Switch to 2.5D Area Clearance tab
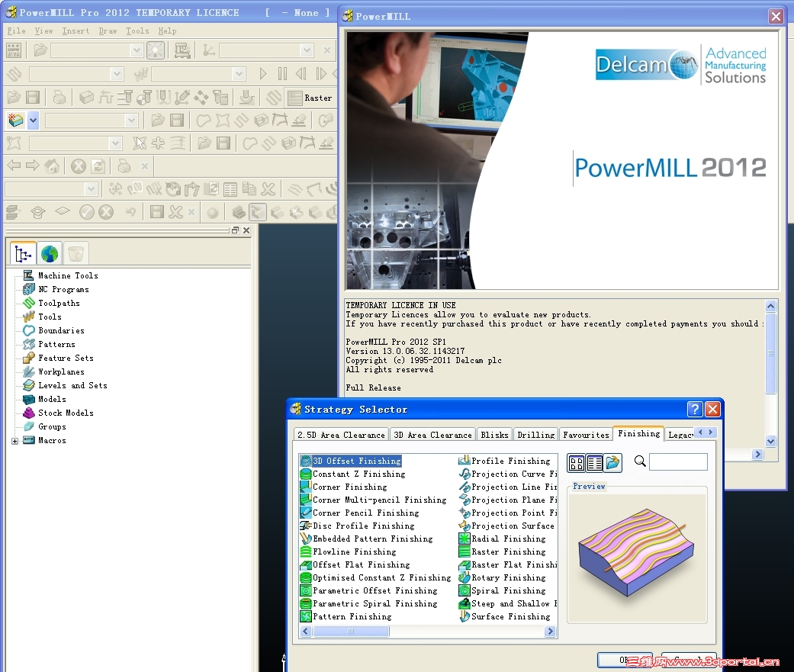 (x=341, y=435)
